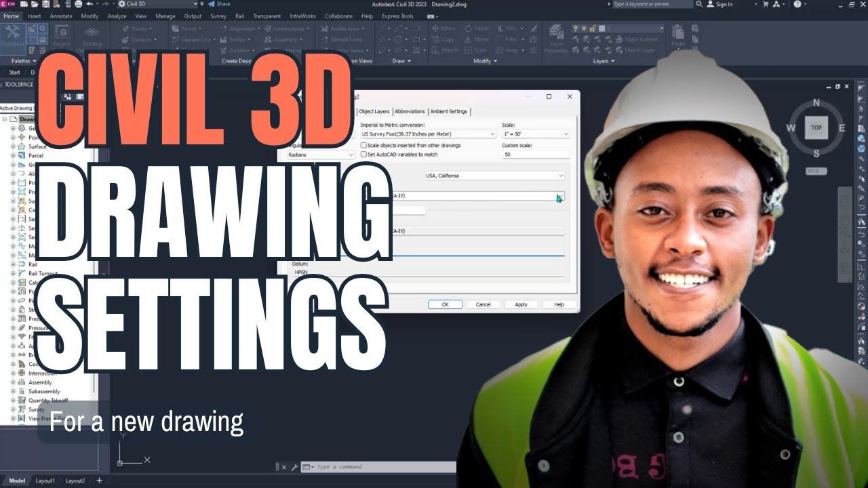
Task: Open the Toolspace palette icon
Action: 14,32
